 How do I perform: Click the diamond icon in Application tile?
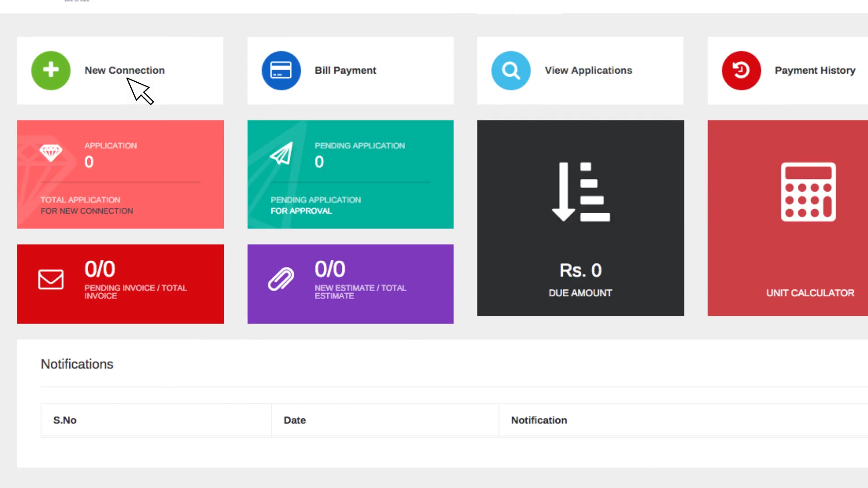(x=51, y=153)
